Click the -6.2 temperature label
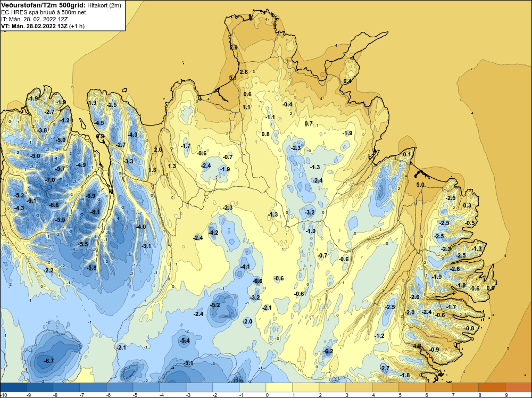The height and width of the screenshot is (398, 532). 328,351
